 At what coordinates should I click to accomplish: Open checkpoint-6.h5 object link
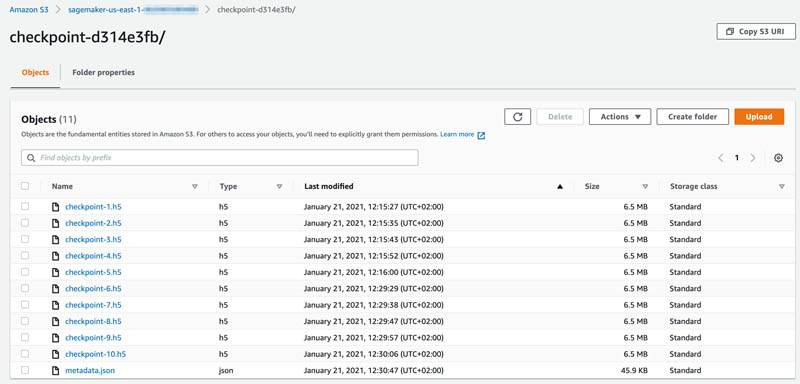click(93, 289)
